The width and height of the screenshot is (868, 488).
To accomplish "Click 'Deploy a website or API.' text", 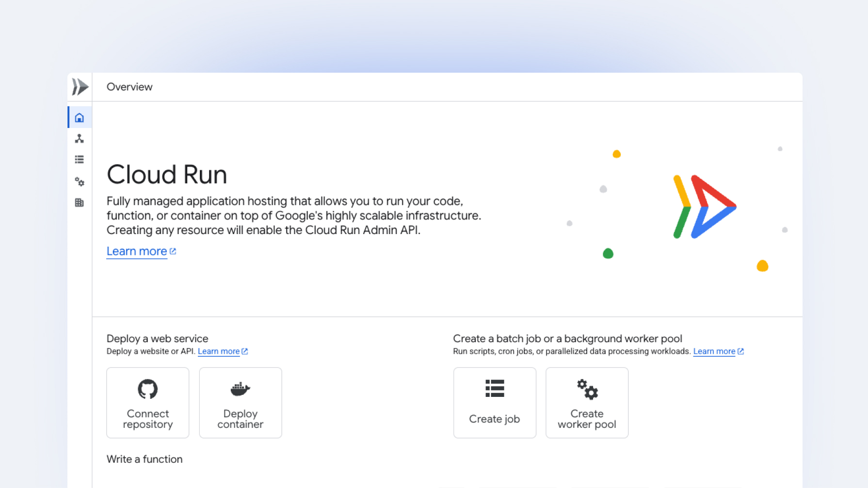I will pyautogui.click(x=151, y=351).
